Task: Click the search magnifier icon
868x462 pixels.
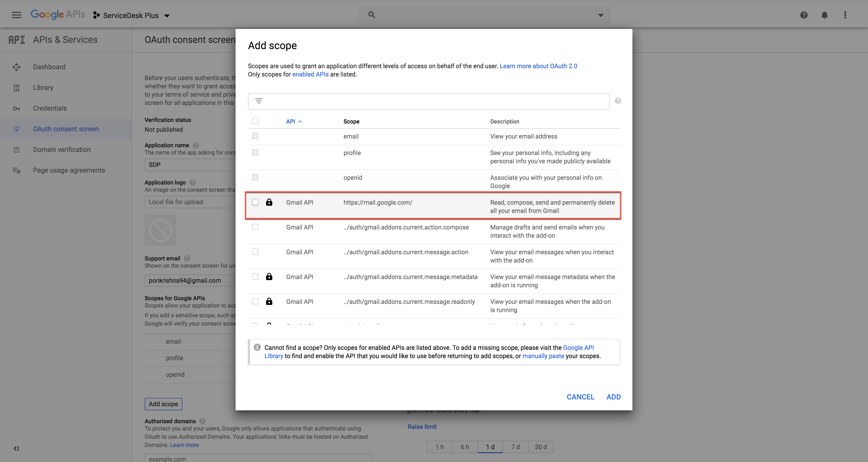Action: [372, 15]
